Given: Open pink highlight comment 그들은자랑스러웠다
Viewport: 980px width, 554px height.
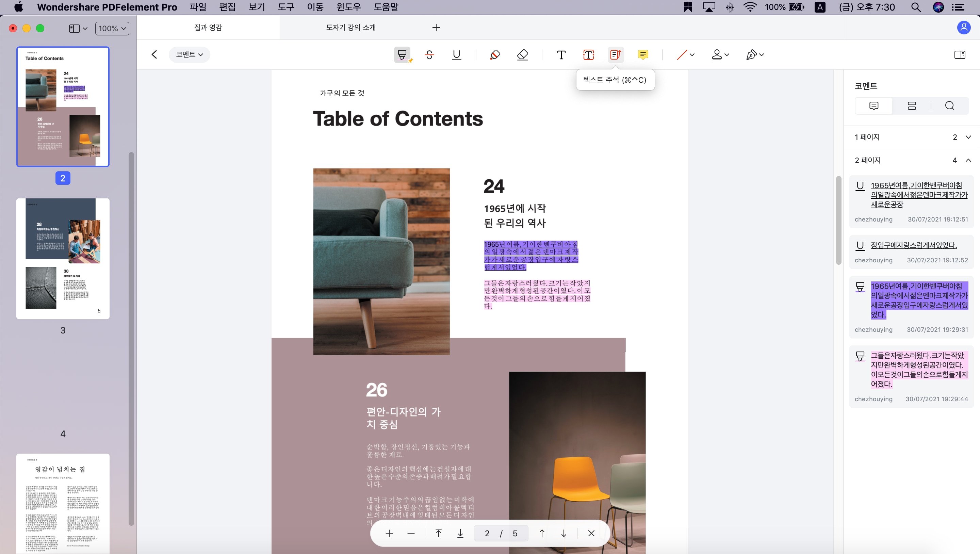Looking at the screenshot, I should click(911, 377).
